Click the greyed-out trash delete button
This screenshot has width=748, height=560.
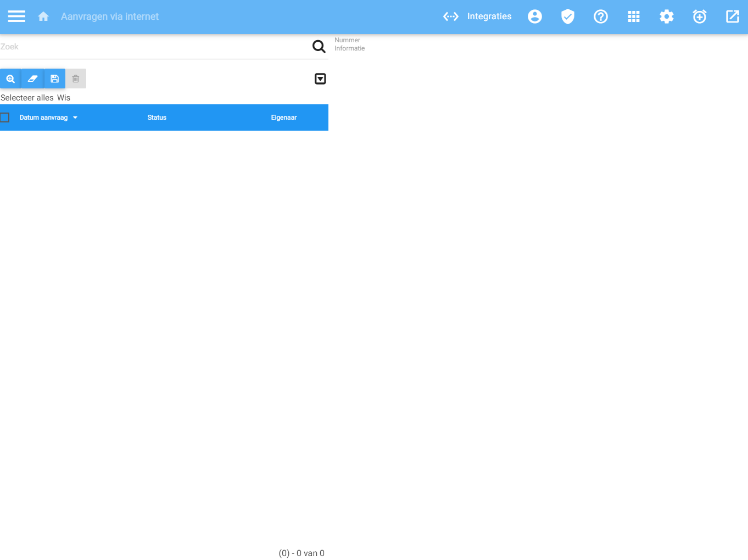point(76,79)
